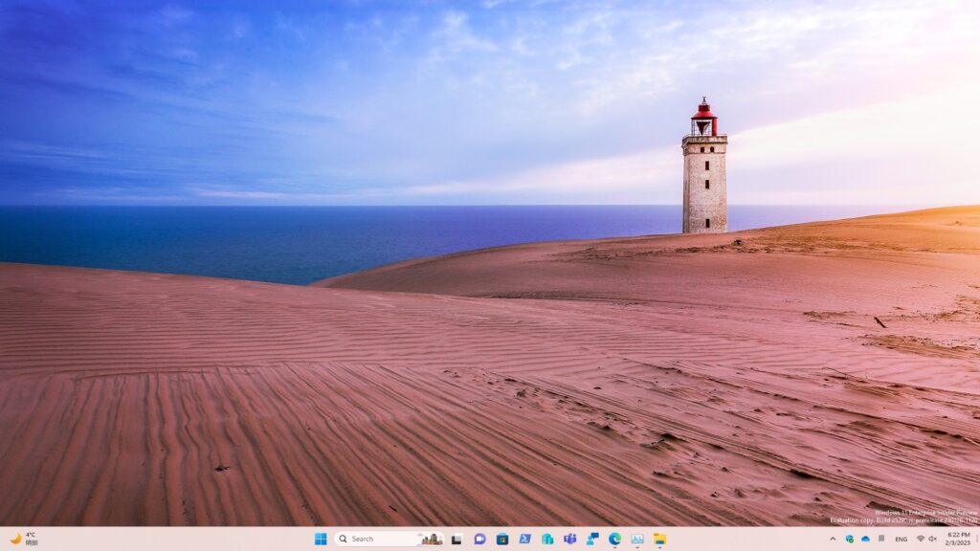Switch input language via ENG indicator
Image resolution: width=980 pixels, height=551 pixels.
[x=901, y=539]
